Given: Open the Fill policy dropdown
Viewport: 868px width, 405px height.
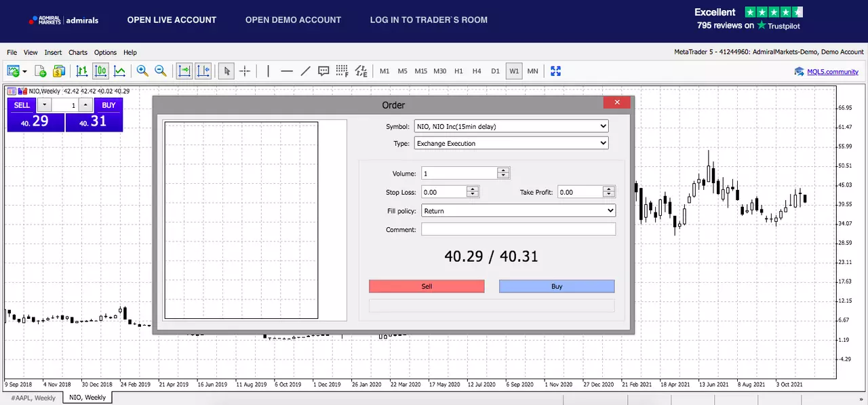Looking at the screenshot, I should 518,211.
